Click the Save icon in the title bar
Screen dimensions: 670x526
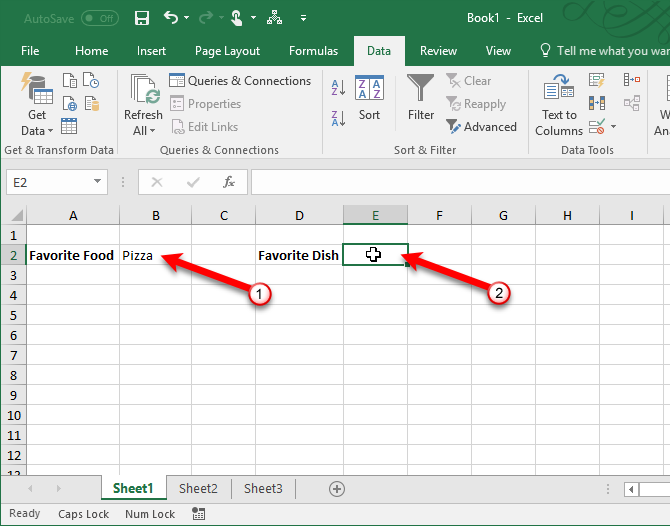point(141,18)
